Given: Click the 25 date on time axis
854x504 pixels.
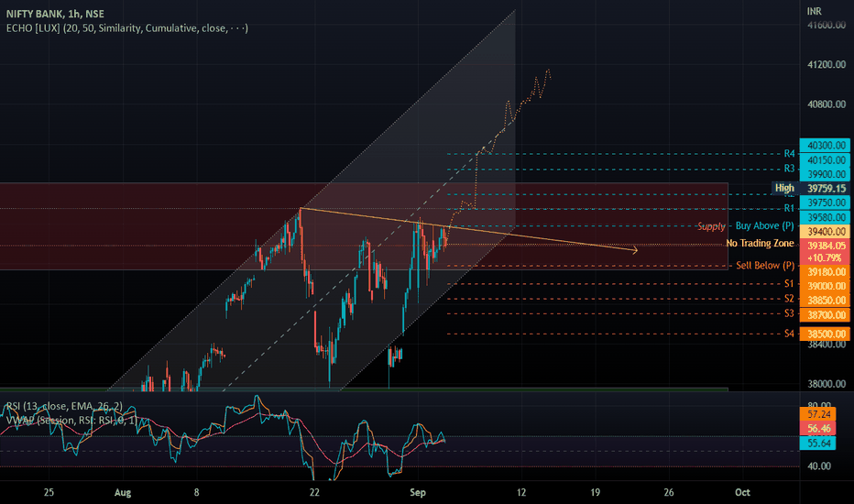Looking at the screenshot, I should pos(49,493).
